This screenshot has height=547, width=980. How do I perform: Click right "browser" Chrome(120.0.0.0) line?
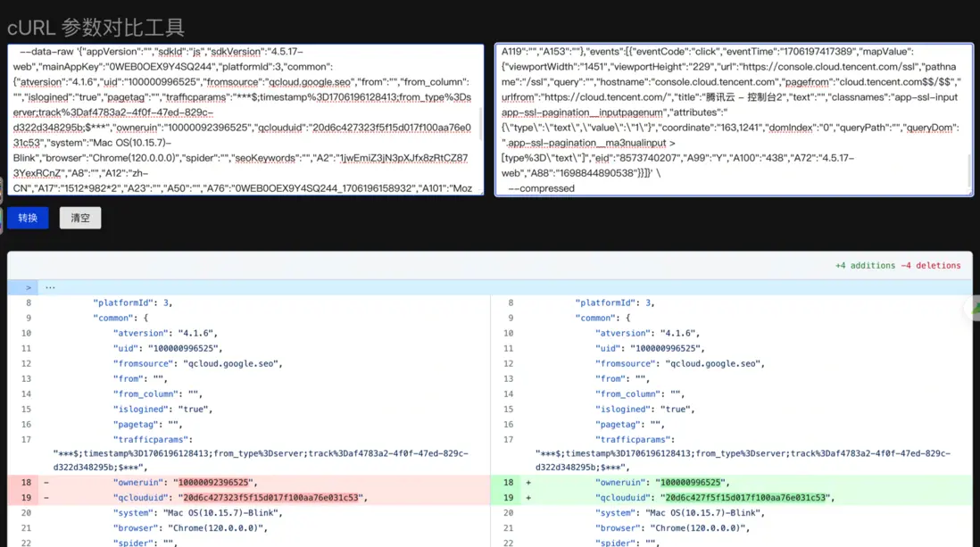[672, 528]
